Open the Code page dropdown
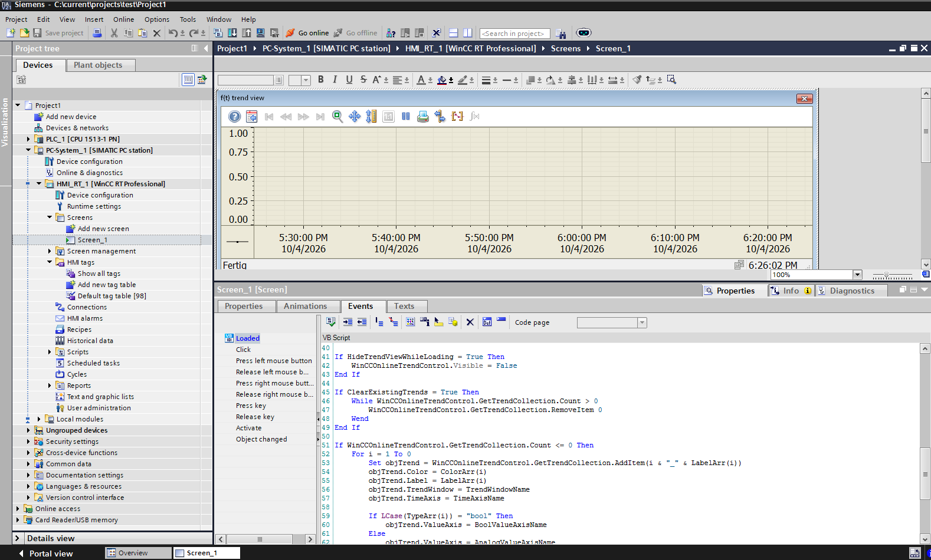 point(642,322)
